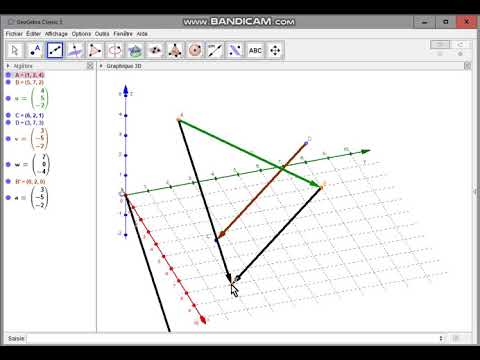Open the Fichier menu
The height and width of the screenshot is (360, 480).
pos(14,34)
